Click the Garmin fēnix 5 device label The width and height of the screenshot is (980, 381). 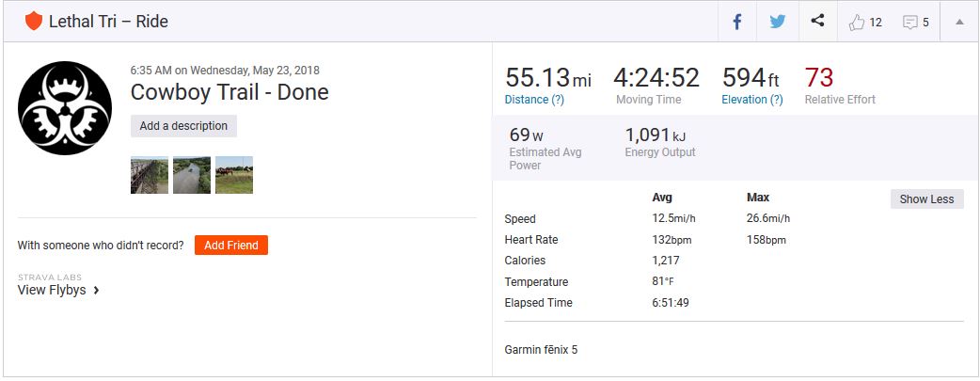(x=541, y=350)
